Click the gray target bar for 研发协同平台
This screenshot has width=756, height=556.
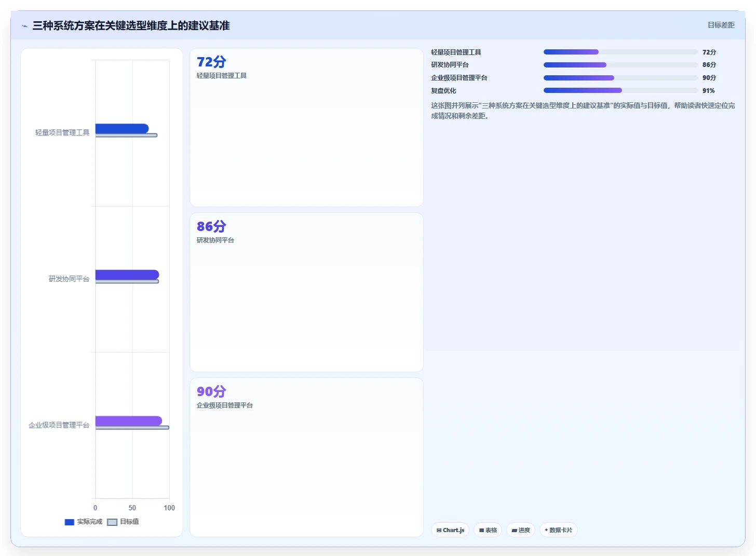point(127,281)
